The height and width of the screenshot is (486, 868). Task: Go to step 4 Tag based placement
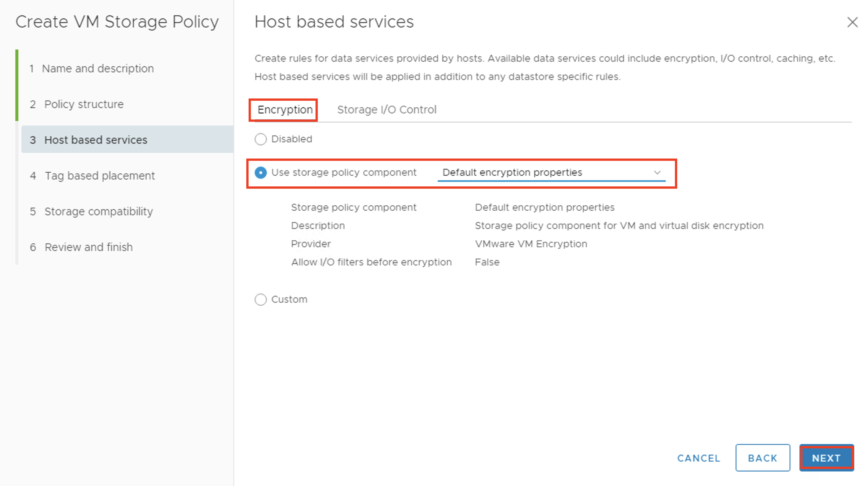100,176
